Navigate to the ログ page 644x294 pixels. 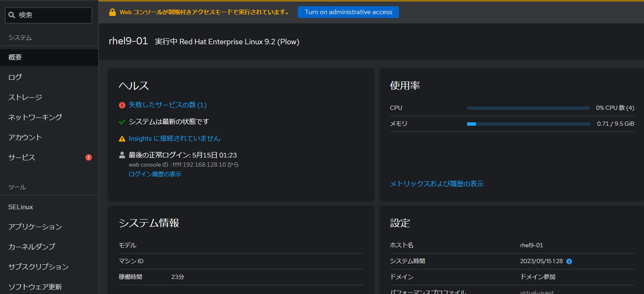(15, 77)
